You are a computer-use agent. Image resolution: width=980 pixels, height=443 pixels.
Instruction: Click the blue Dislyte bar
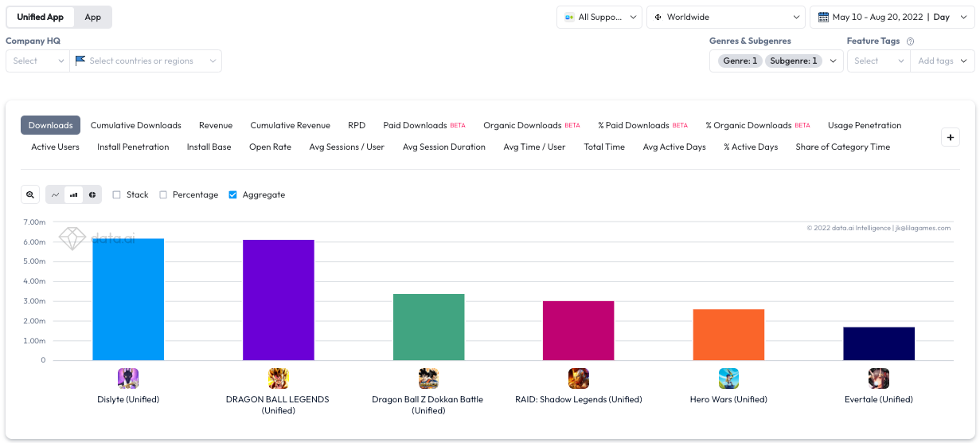click(128, 300)
